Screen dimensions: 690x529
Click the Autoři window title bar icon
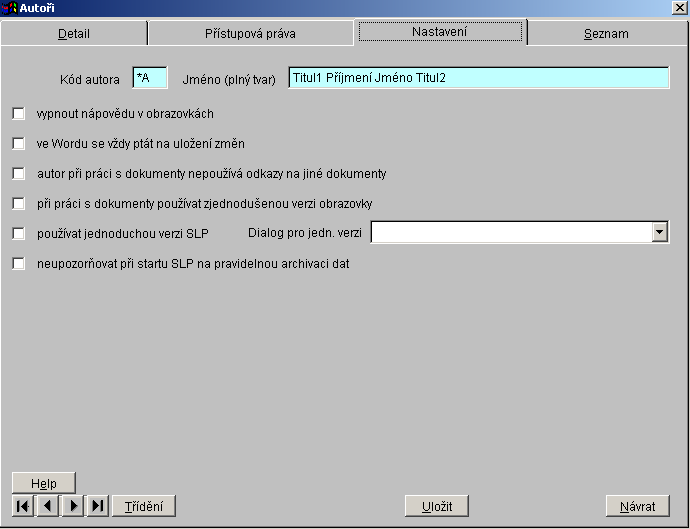(10, 8)
